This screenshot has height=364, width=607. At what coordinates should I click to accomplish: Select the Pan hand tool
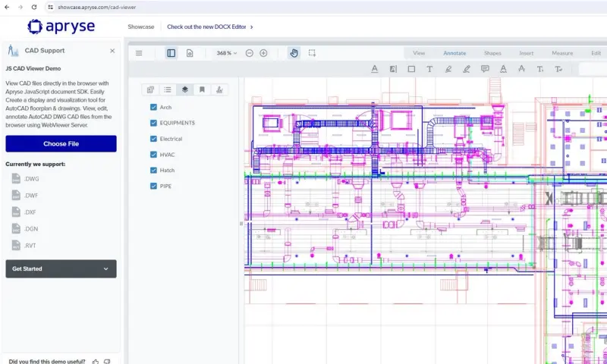294,53
